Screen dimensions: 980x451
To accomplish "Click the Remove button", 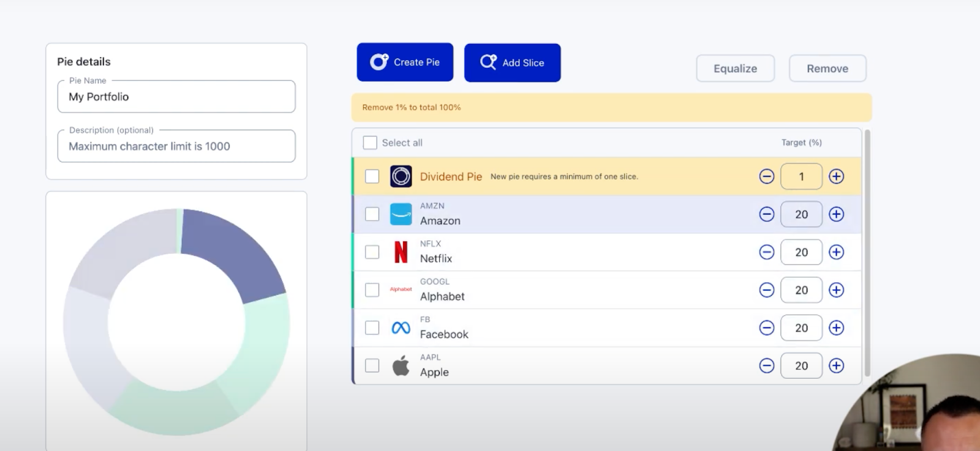I will point(827,69).
